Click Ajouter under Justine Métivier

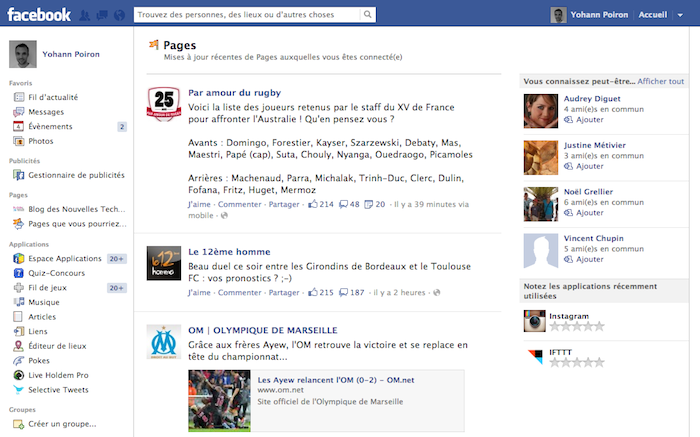(589, 166)
